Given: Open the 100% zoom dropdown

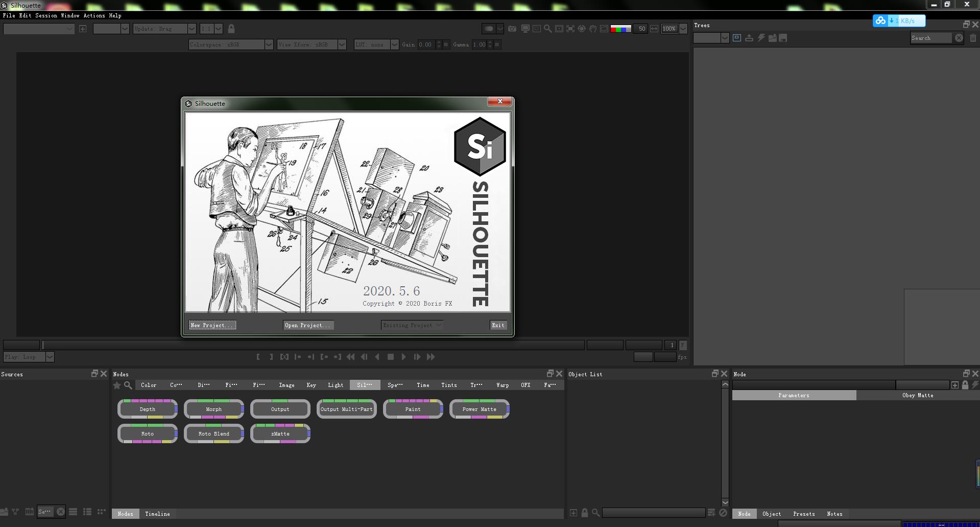Looking at the screenshot, I should tap(674, 29).
